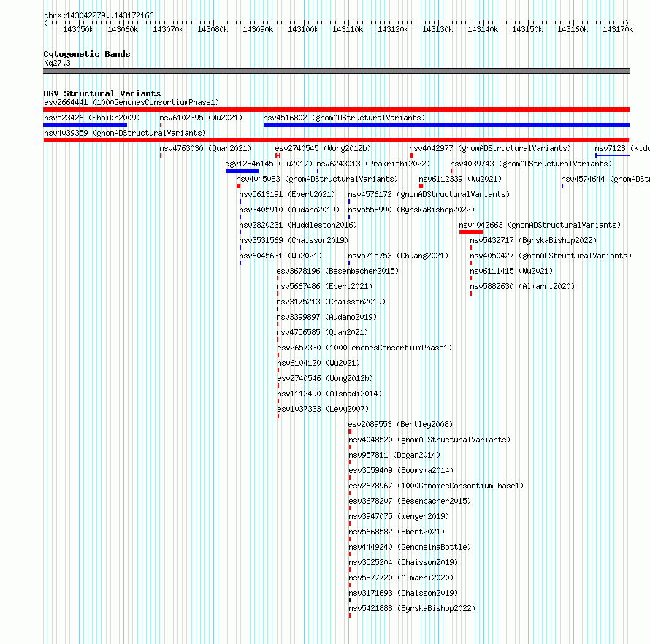Open nsv6104120 (Wu2021) variant
This screenshot has width=650, height=644.
tap(318, 363)
